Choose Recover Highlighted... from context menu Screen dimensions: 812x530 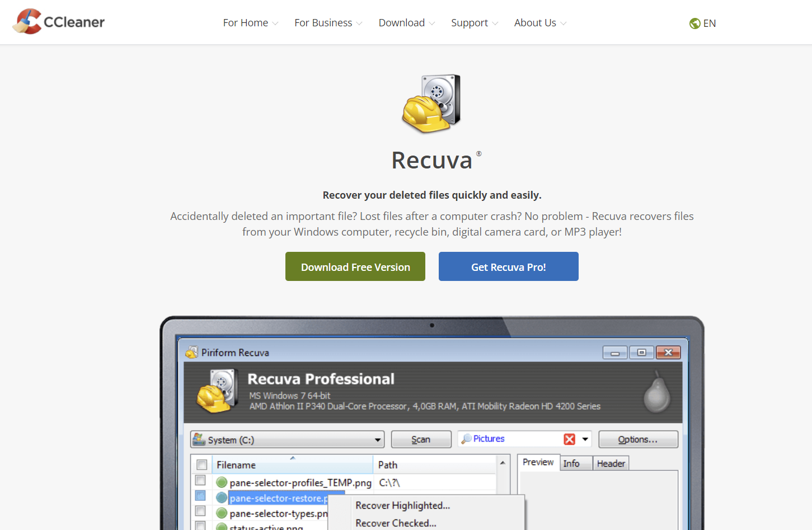pos(403,505)
